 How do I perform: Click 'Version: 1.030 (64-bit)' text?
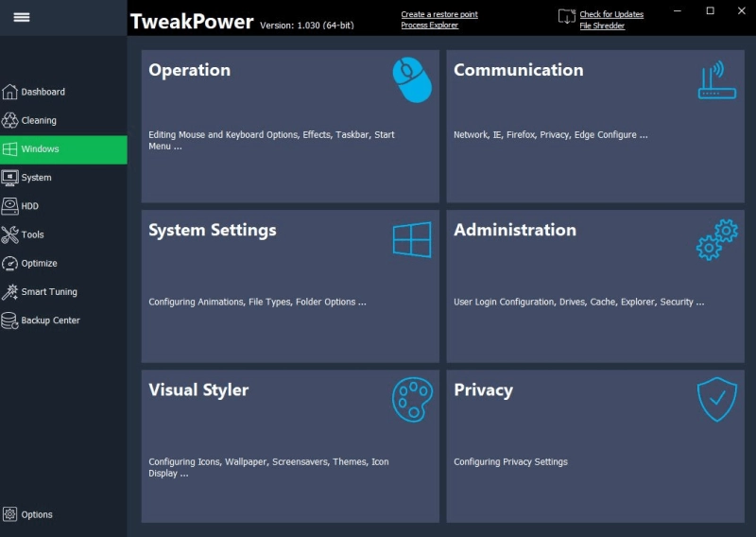pos(306,26)
